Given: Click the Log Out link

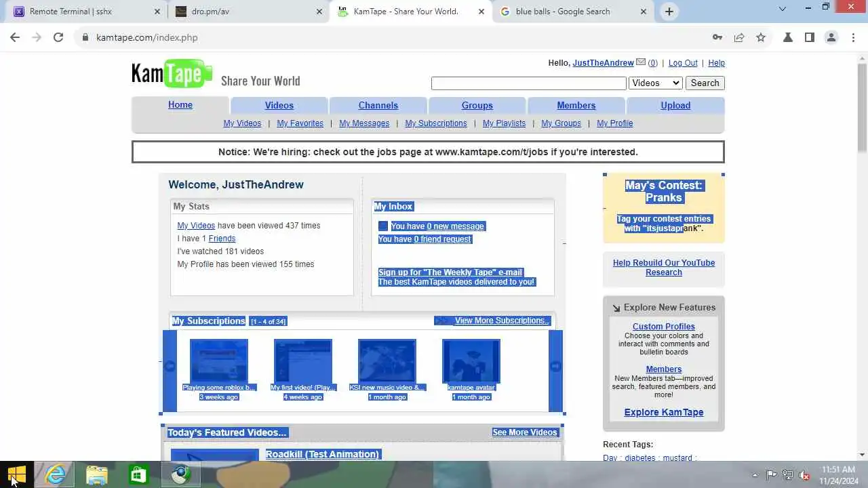Looking at the screenshot, I should click(683, 63).
